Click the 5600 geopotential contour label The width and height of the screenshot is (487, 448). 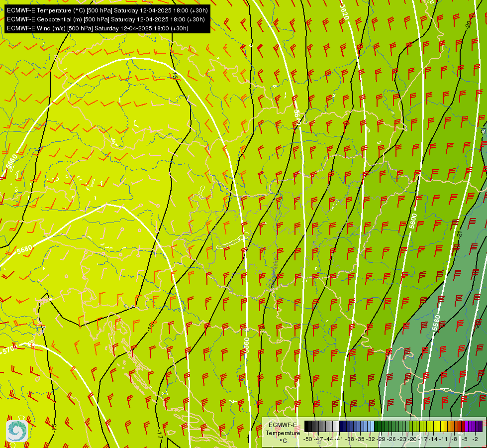point(413,221)
